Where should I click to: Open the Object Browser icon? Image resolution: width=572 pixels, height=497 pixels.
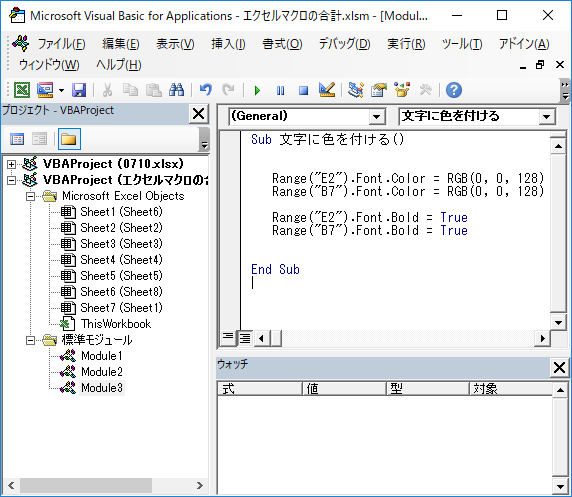pyautogui.click(x=402, y=90)
